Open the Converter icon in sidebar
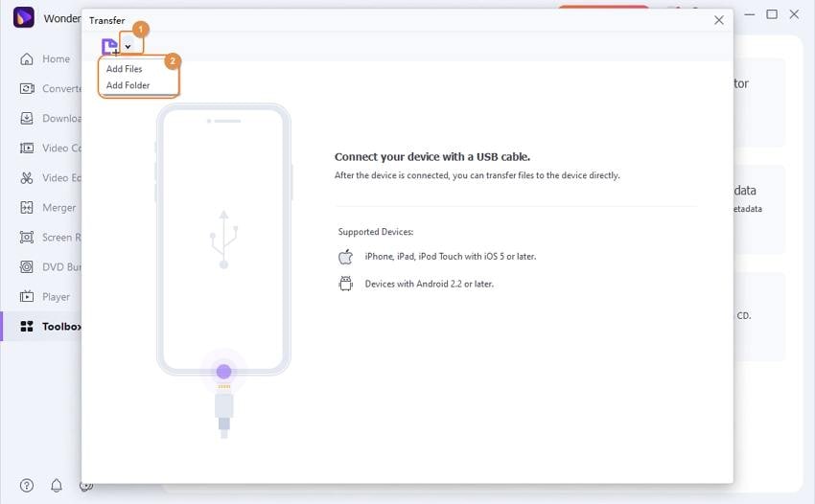 (27, 89)
